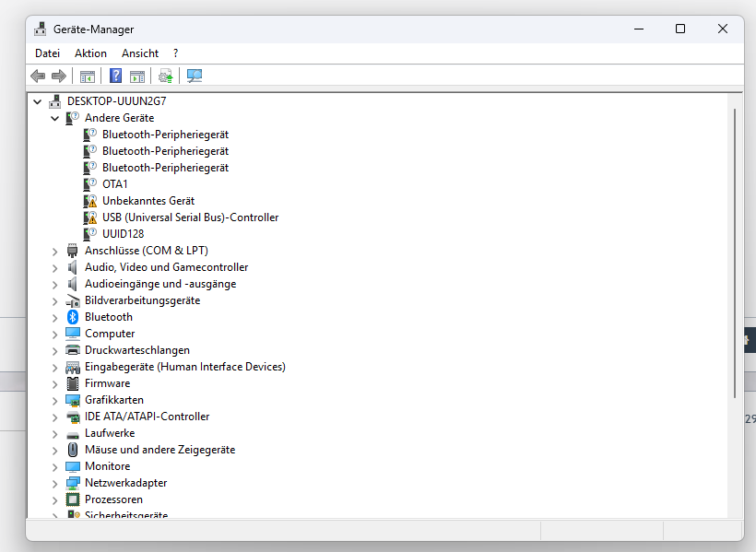Click the show/hide action pane toolbar icon
Viewport: 756px width, 552px height.
tap(137, 76)
